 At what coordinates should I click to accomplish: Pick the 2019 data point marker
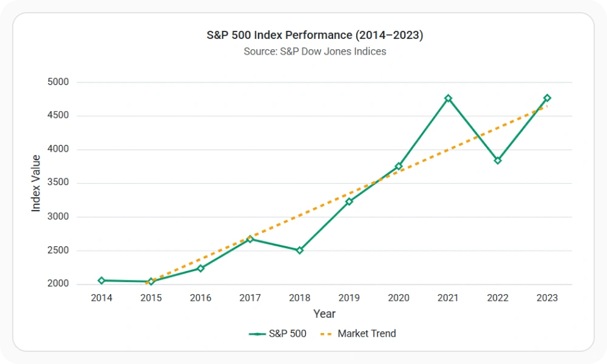click(349, 201)
